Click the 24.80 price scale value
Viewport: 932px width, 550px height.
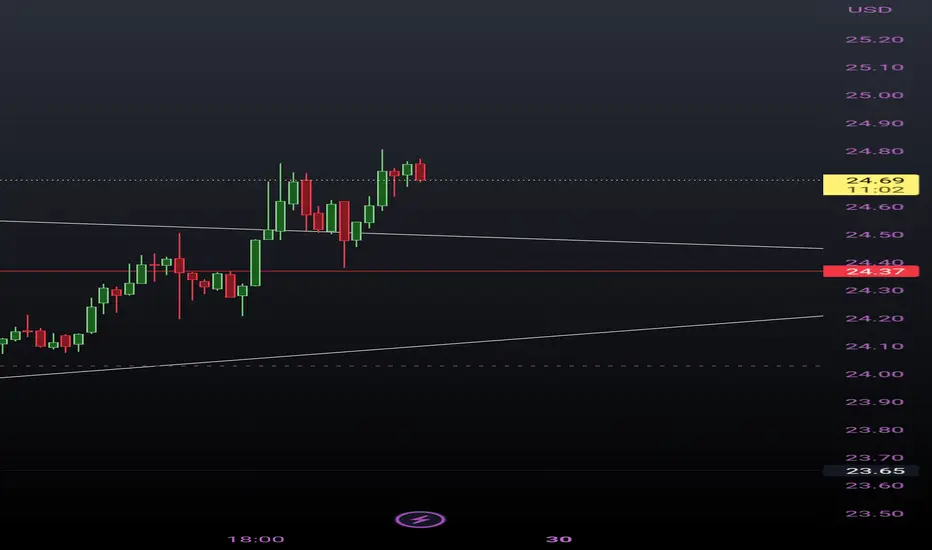pos(874,151)
